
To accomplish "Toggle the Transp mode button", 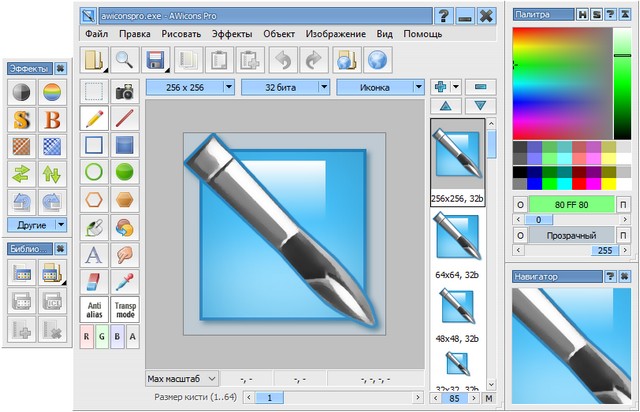I will (x=125, y=310).
